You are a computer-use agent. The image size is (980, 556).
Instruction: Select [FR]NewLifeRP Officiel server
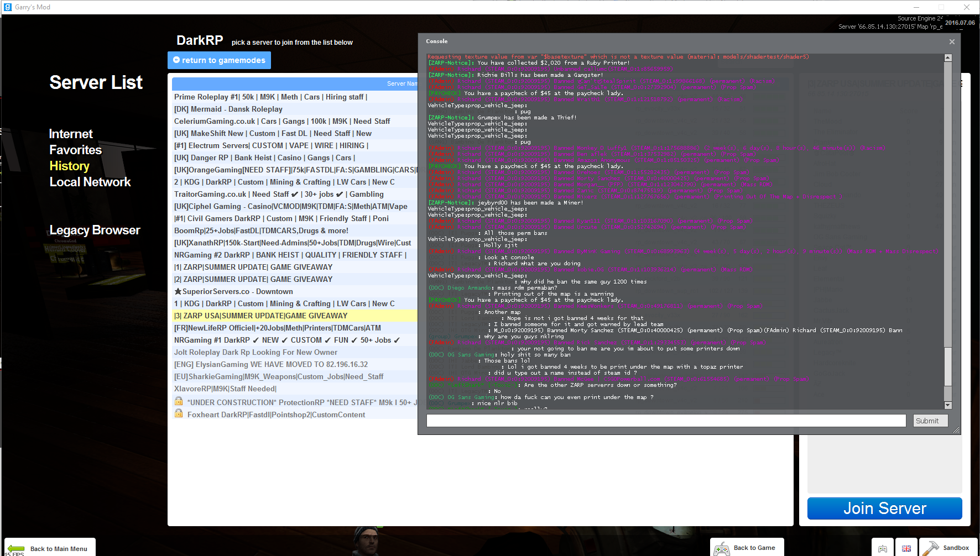[295, 328]
